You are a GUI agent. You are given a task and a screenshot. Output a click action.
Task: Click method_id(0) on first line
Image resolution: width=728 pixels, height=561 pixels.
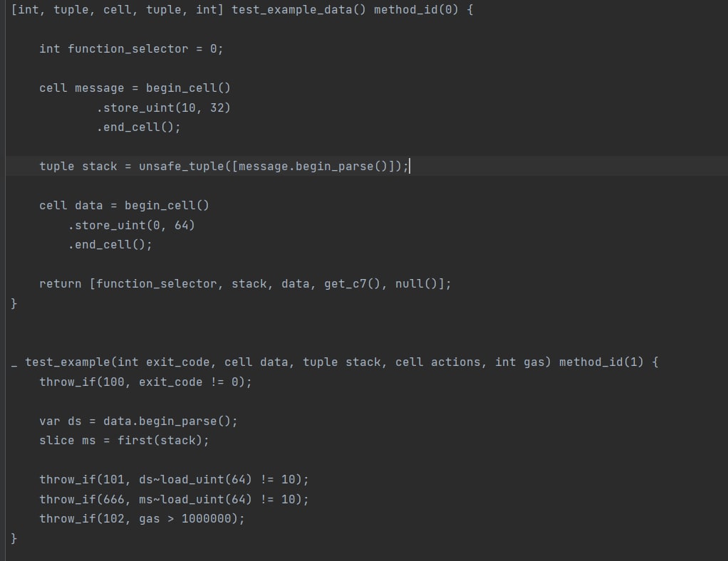[416, 10]
